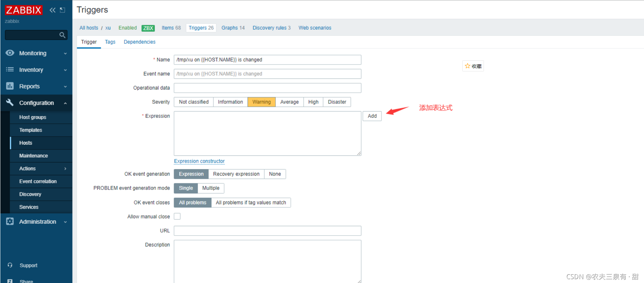Open Graphs 14 host tab
This screenshot has height=283, width=644.
click(233, 28)
